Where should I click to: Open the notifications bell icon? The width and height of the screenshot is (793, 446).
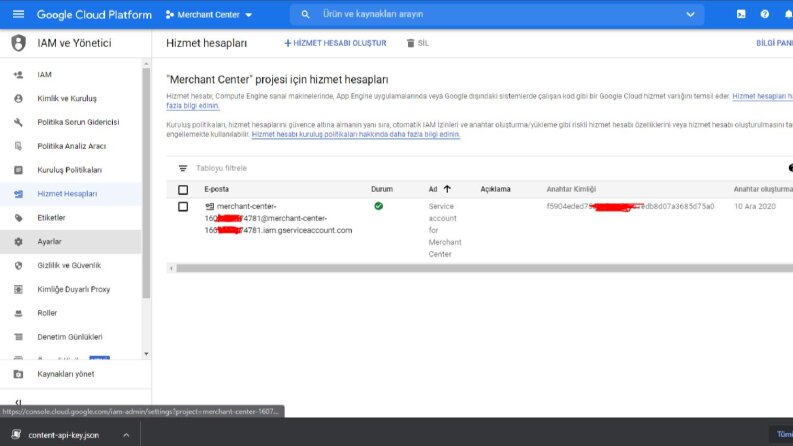(x=788, y=14)
